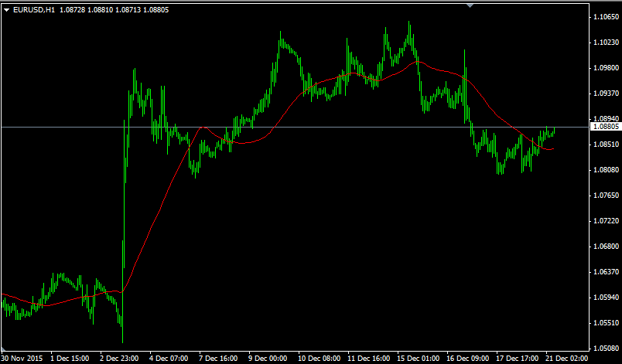Click the 1.07650 price axis label
Screen dimensions: 622x364
606,196
